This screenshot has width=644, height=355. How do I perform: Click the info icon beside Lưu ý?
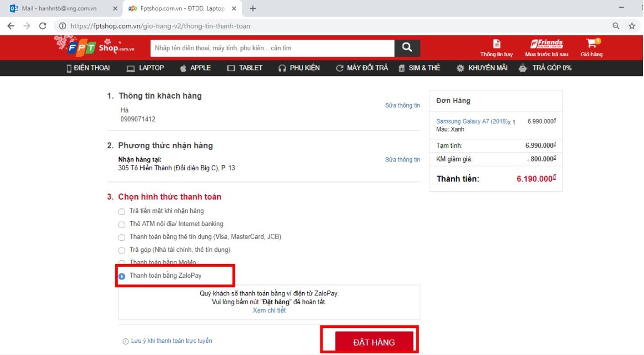point(126,341)
